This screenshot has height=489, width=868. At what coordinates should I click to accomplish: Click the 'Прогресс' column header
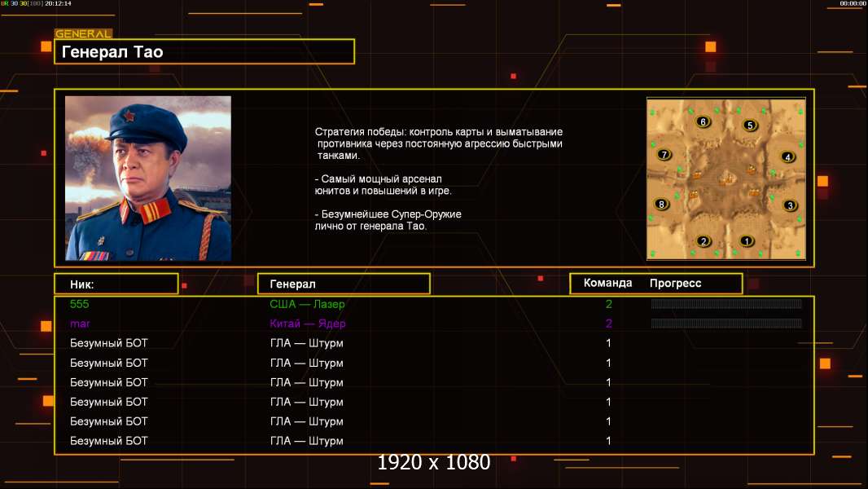tap(675, 284)
